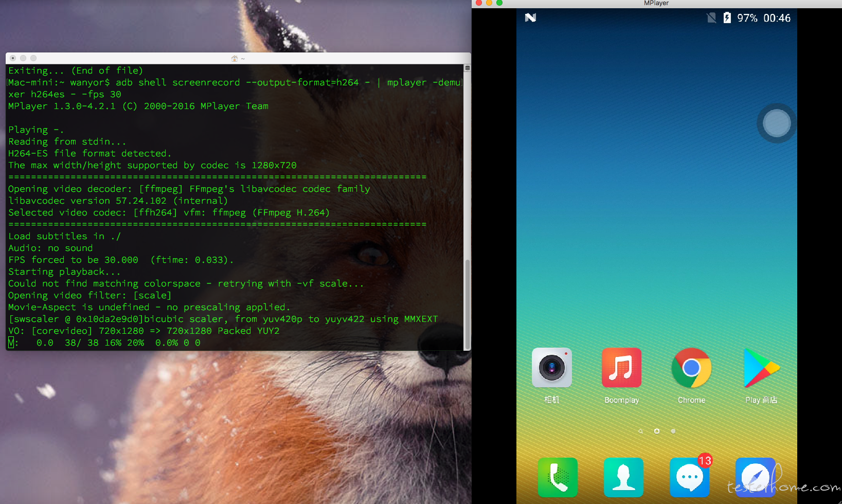Click 'Movie-Aspect is undefined' terminal line
842x504 pixels.
click(x=149, y=307)
